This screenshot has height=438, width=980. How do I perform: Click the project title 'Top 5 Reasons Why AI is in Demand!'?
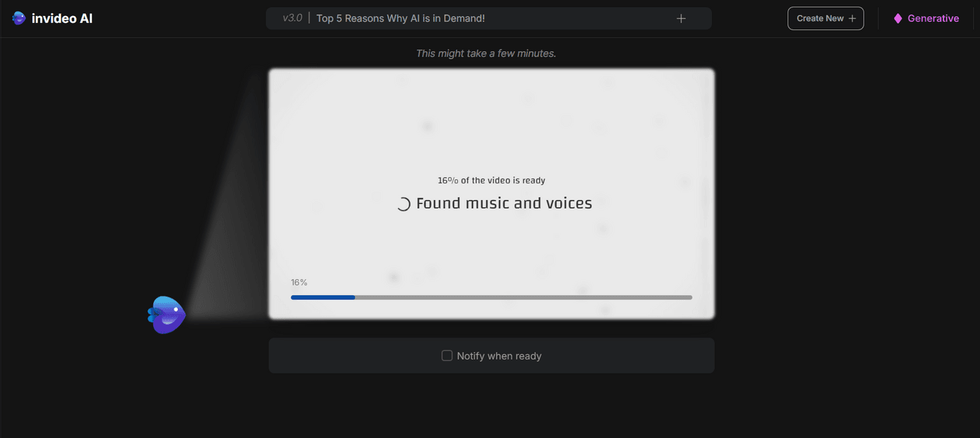pyautogui.click(x=400, y=17)
